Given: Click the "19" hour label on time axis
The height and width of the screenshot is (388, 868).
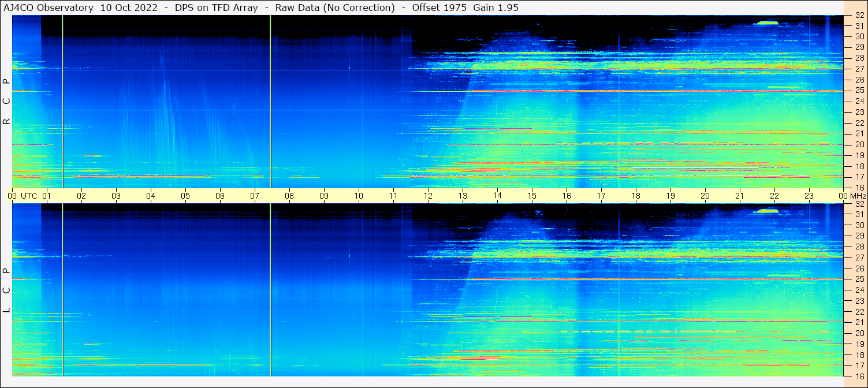Looking at the screenshot, I should coord(670,196).
